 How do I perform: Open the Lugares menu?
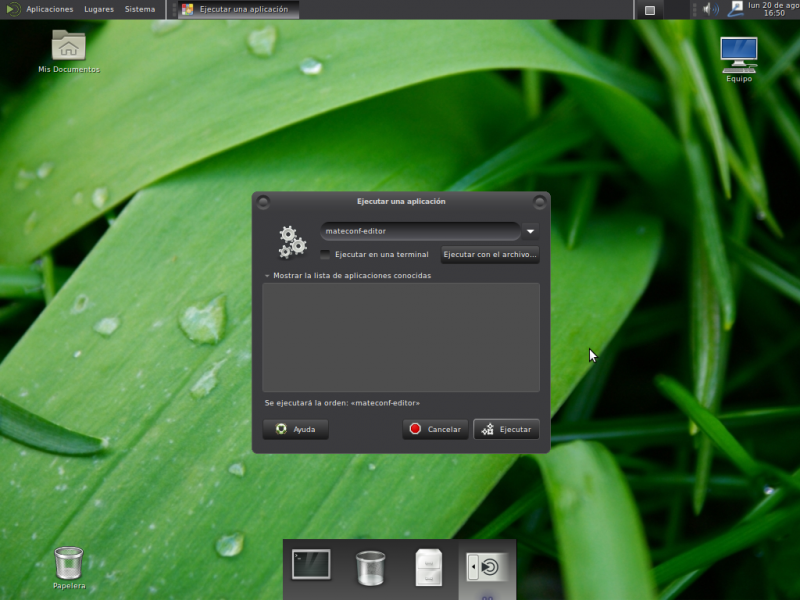tap(99, 9)
